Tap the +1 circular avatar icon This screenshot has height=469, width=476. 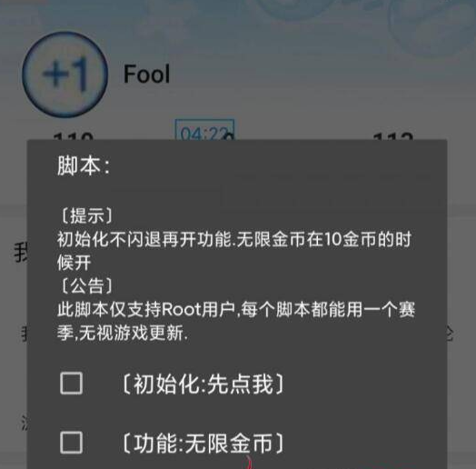coord(65,75)
